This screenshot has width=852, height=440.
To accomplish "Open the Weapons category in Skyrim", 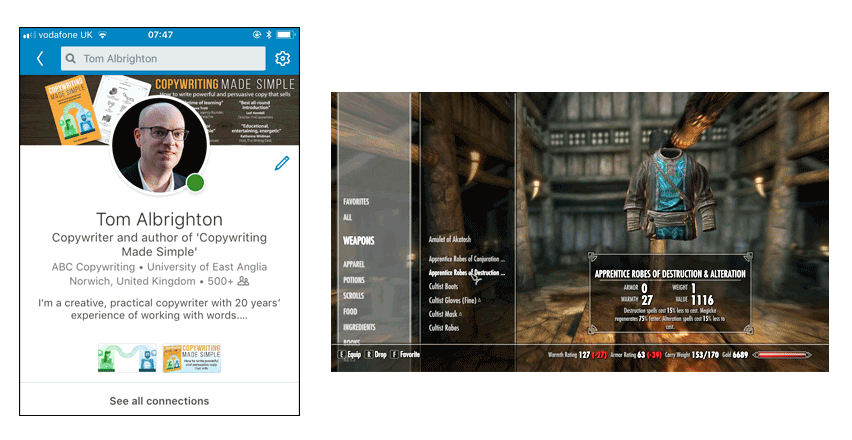I will tap(359, 241).
